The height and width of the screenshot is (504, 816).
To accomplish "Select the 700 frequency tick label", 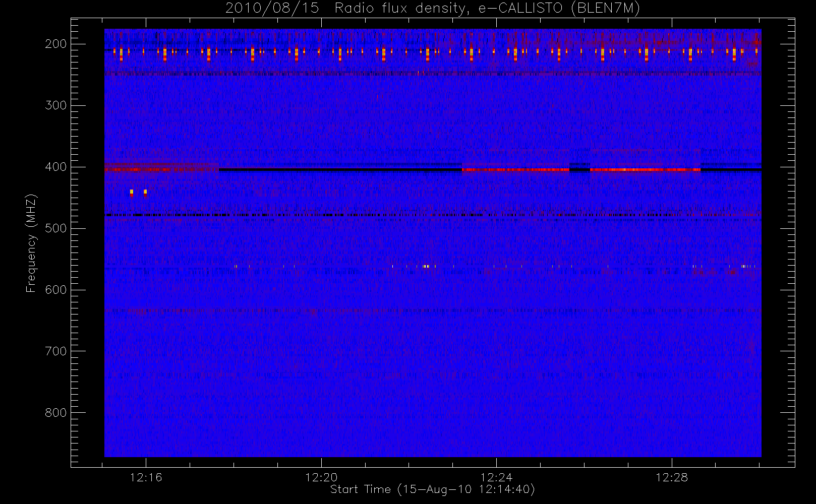I will (x=56, y=351).
